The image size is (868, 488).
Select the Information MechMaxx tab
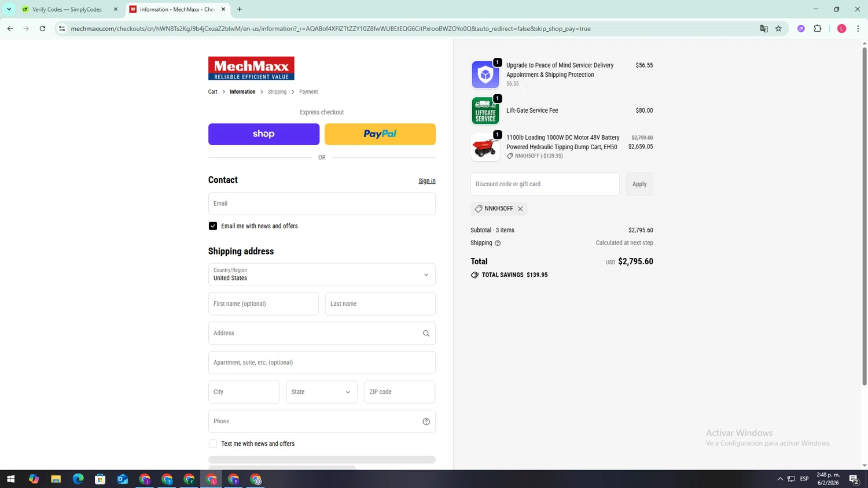(176, 9)
